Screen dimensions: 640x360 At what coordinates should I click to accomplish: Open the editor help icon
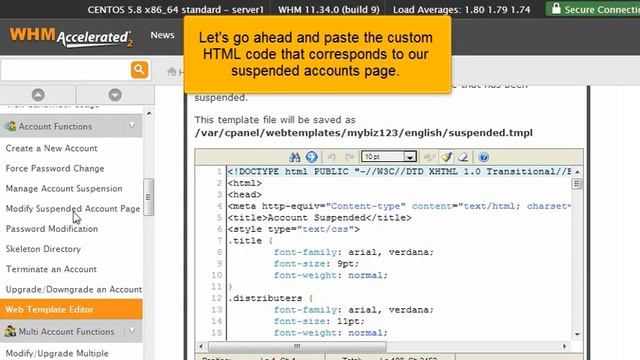click(484, 157)
